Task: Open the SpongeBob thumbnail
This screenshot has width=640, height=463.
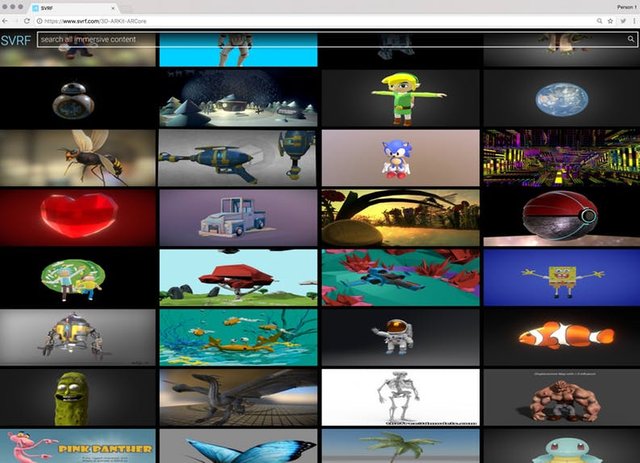Action: [562, 278]
